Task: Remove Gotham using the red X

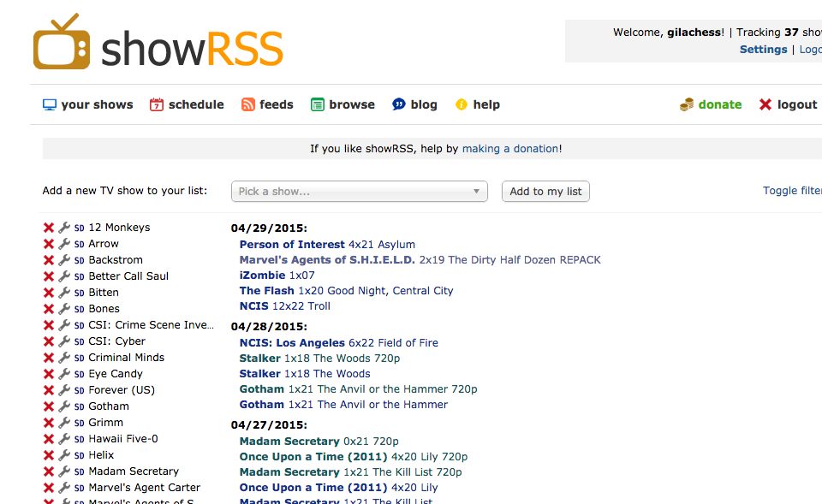Action: [49, 406]
